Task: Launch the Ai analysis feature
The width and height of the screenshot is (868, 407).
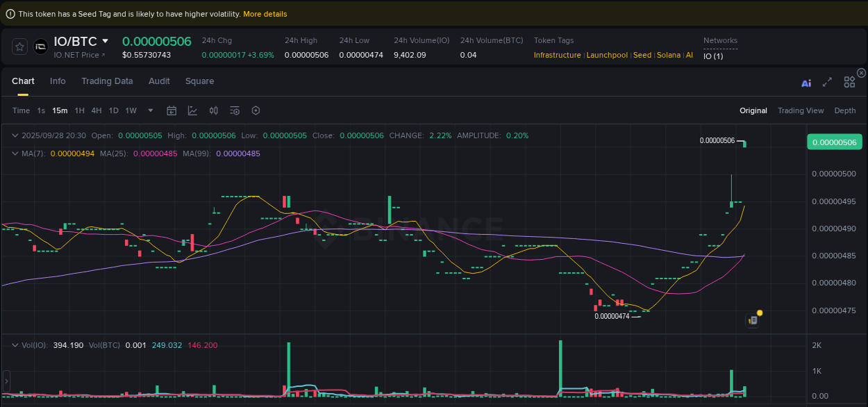Action: pos(806,82)
